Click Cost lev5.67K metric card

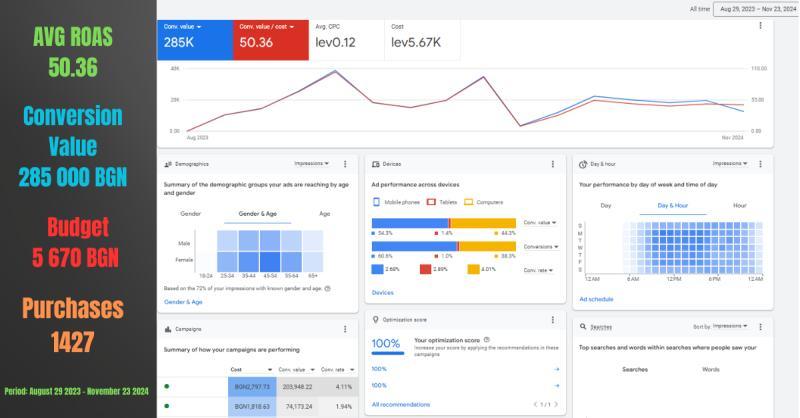(422, 40)
